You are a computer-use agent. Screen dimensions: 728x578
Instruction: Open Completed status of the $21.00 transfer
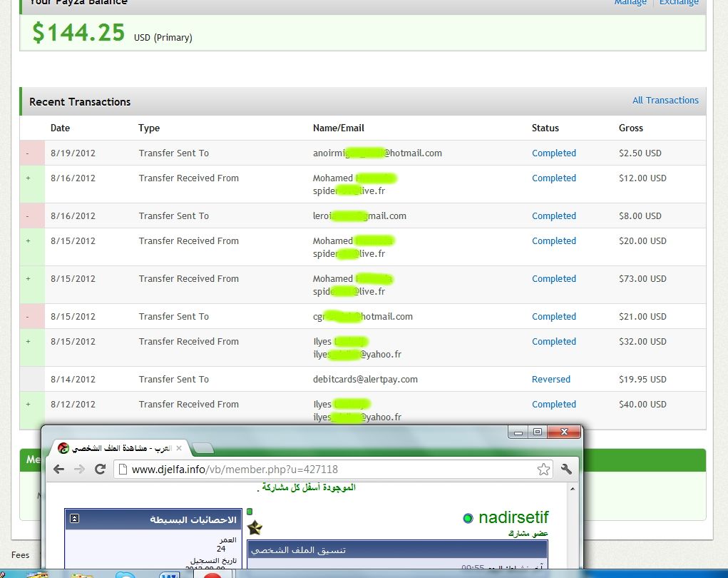(554, 316)
